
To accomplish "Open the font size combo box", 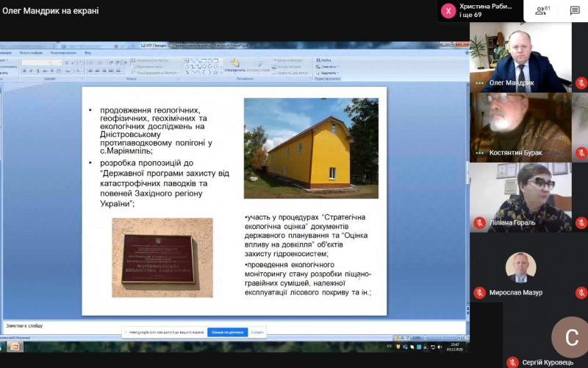I will pyautogui.click(x=57, y=63).
